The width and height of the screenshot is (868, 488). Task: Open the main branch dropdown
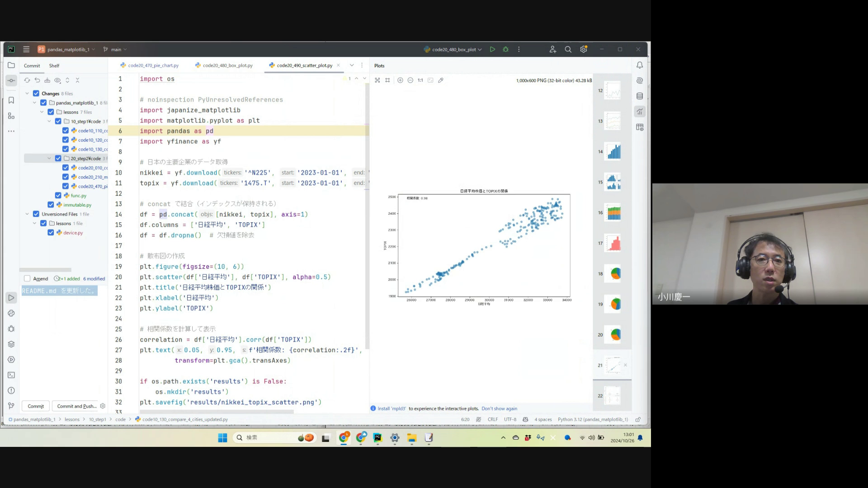click(116, 49)
